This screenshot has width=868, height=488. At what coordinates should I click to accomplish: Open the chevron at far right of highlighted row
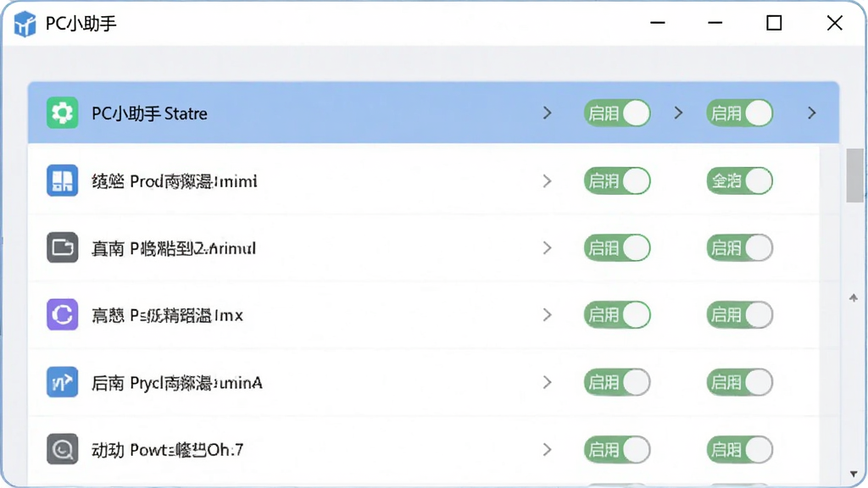[811, 113]
